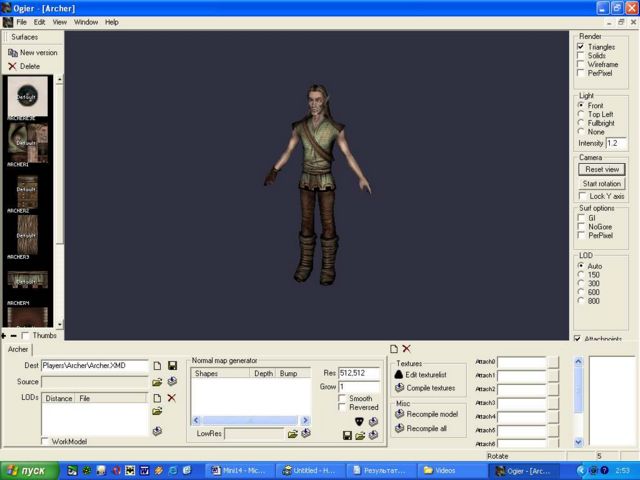Click the Recompile model icon
This screenshot has height=480, width=640.
pyautogui.click(x=399, y=414)
